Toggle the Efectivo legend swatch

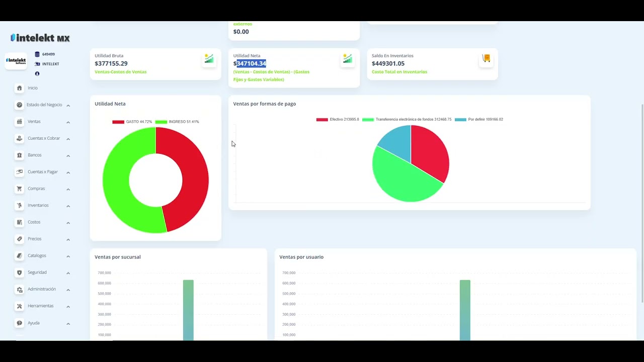(322, 120)
